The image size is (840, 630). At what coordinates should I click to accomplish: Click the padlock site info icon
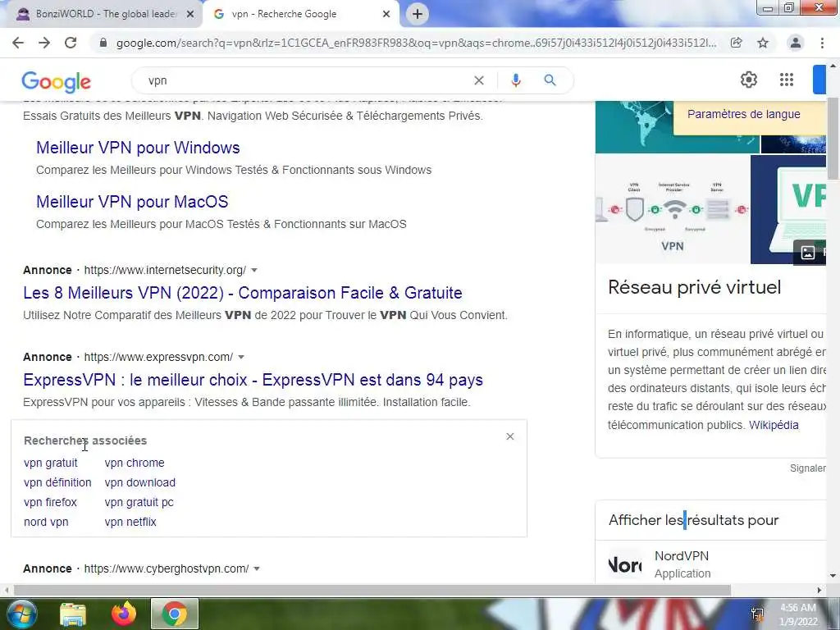[103, 43]
